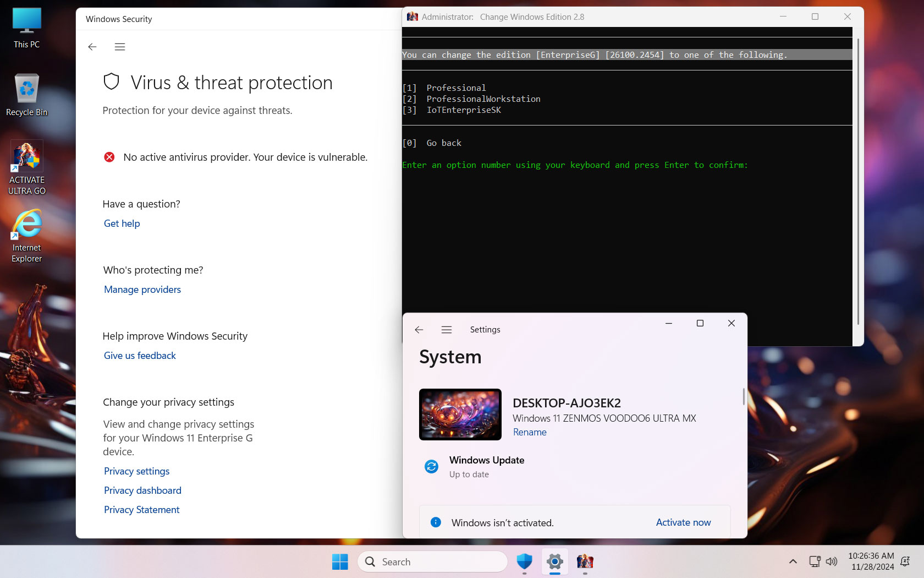924x578 pixels.
Task: Click the green 'Enter an option number' prompt line
Action: pyautogui.click(x=575, y=165)
